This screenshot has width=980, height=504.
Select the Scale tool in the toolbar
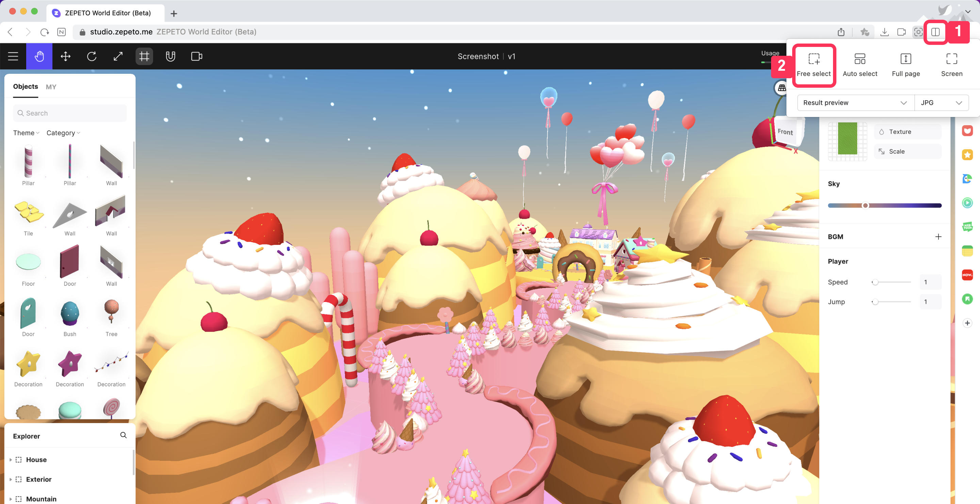point(118,56)
